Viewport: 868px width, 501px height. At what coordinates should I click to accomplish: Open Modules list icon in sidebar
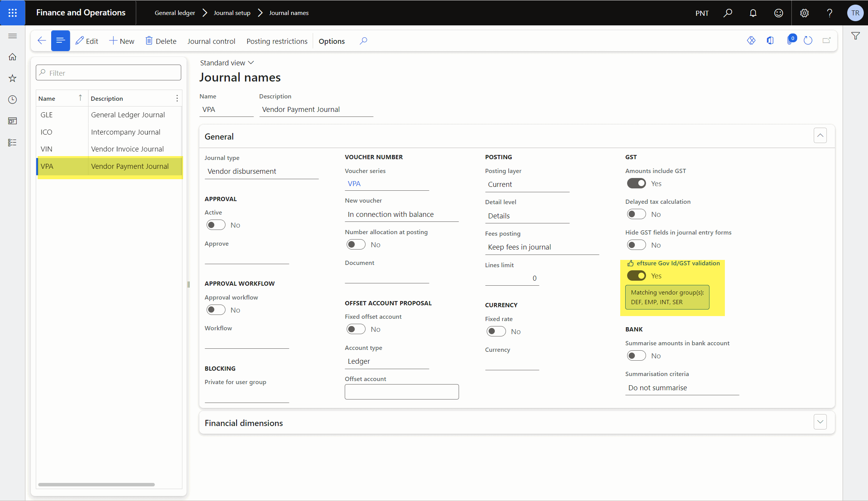point(13,143)
